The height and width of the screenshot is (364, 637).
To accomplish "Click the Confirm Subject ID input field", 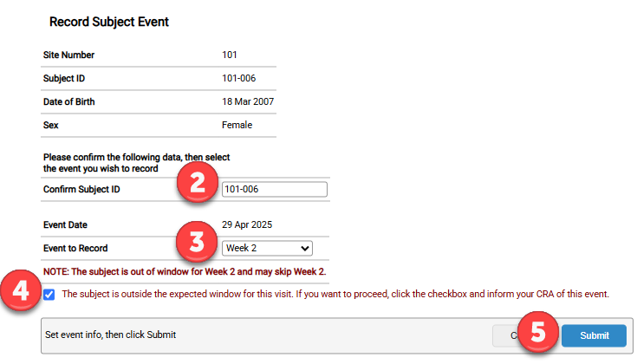I will (274, 189).
